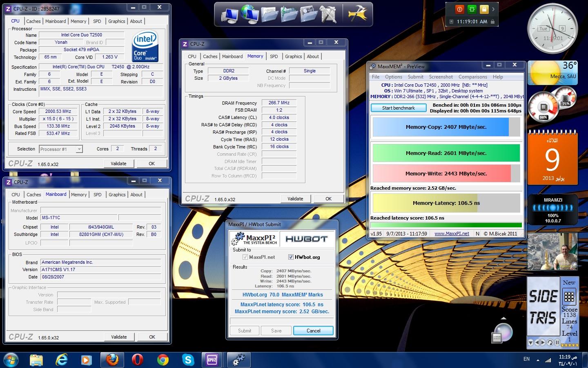Open the Windows Start orb
This screenshot has width=588, height=368.
[x=11, y=359]
